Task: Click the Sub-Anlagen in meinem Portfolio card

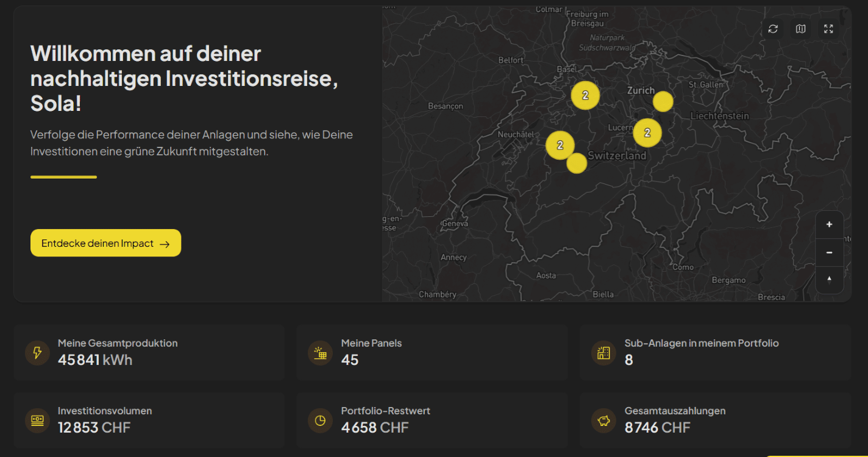Action: (x=714, y=352)
